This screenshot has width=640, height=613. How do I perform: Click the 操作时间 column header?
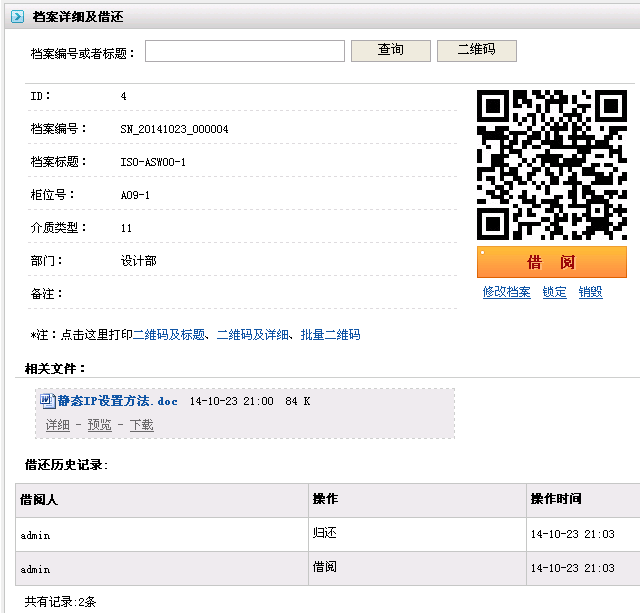click(556, 499)
